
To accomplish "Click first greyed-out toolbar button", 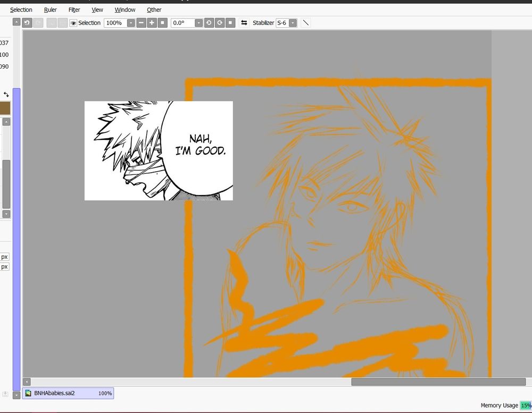I will [x=52, y=23].
